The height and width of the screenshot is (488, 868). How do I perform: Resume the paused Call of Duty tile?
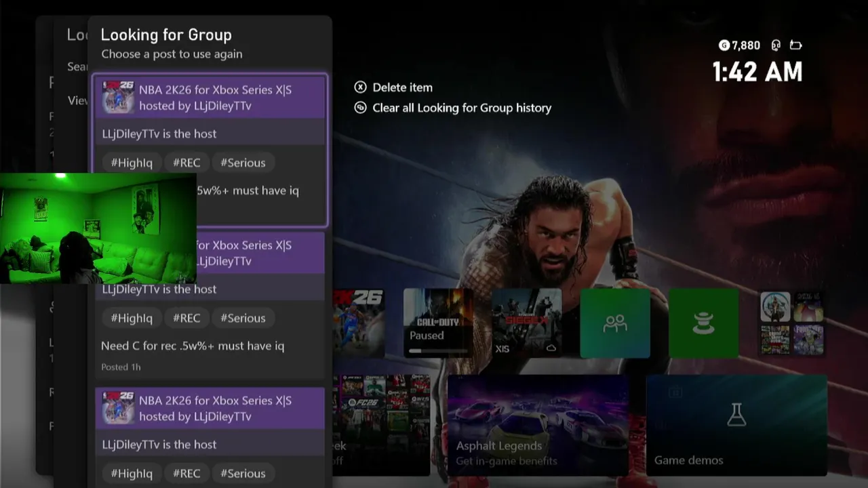tap(438, 323)
